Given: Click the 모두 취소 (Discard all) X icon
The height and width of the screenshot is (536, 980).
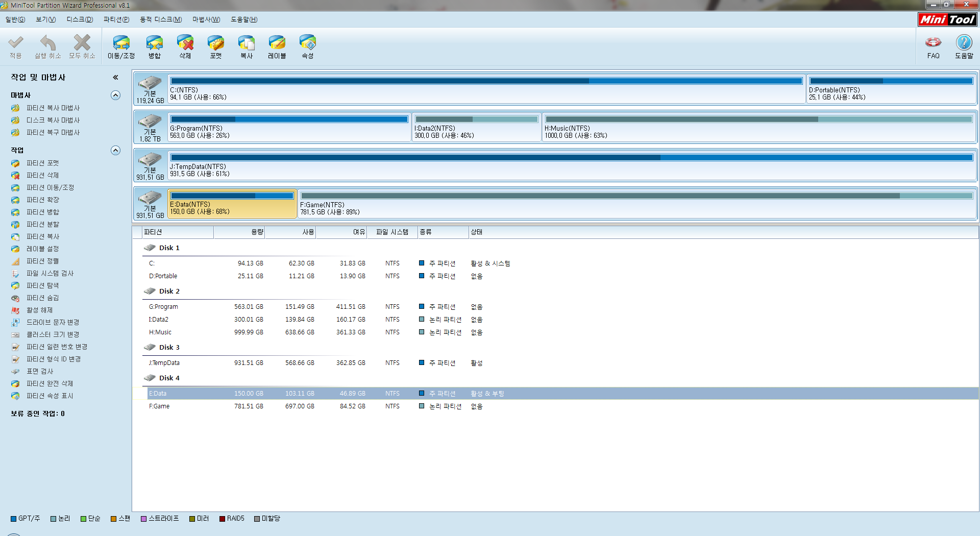Looking at the screenshot, I should click(x=82, y=42).
